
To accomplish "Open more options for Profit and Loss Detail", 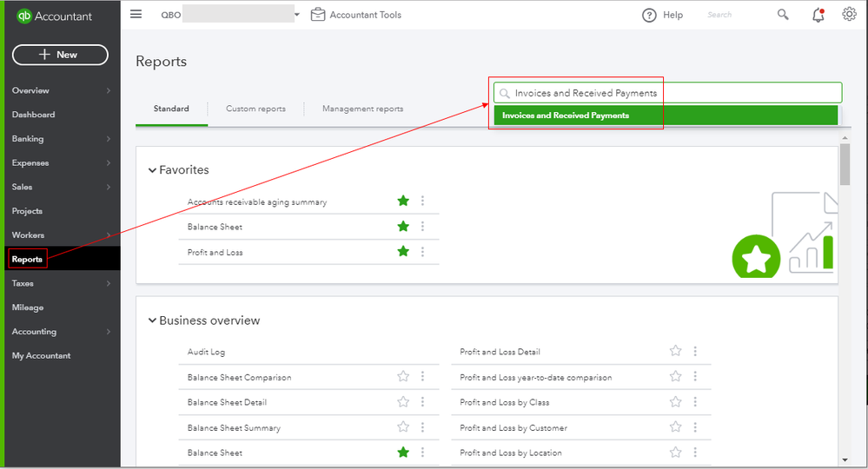I will [695, 352].
